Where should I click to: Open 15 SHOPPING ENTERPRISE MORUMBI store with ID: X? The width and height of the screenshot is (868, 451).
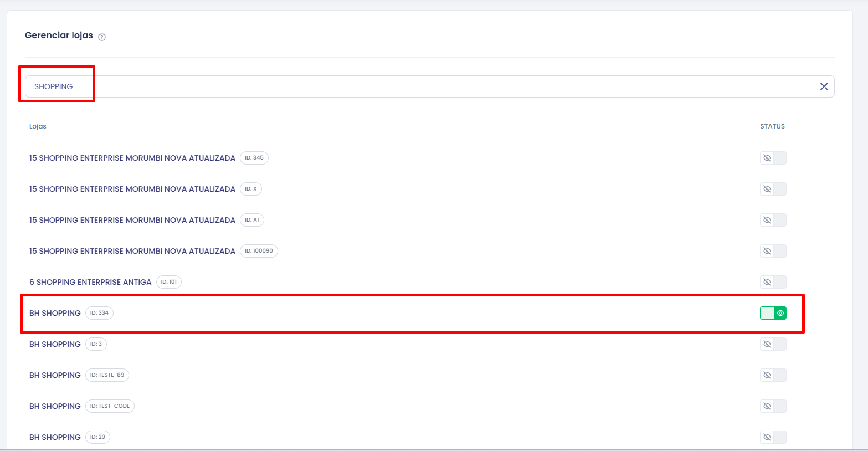[x=132, y=189]
